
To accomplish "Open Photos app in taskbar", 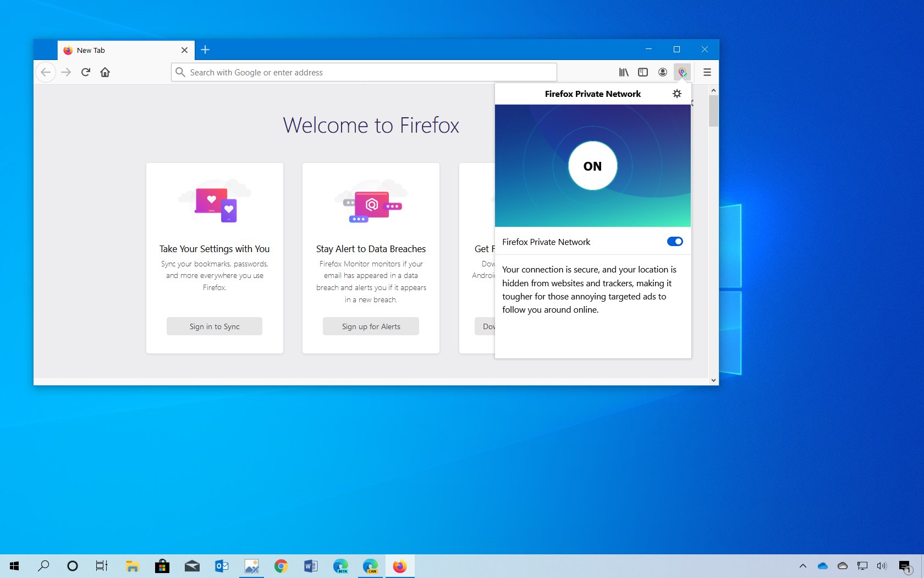I will [x=251, y=566].
